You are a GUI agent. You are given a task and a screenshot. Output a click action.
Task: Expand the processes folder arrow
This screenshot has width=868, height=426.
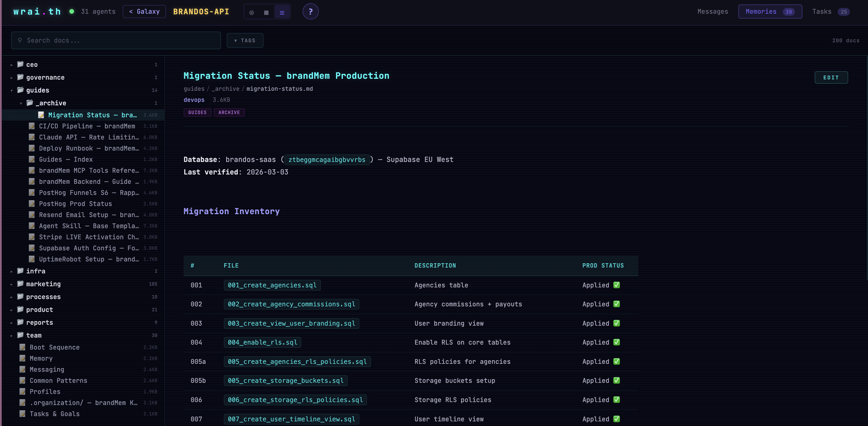[11, 297]
